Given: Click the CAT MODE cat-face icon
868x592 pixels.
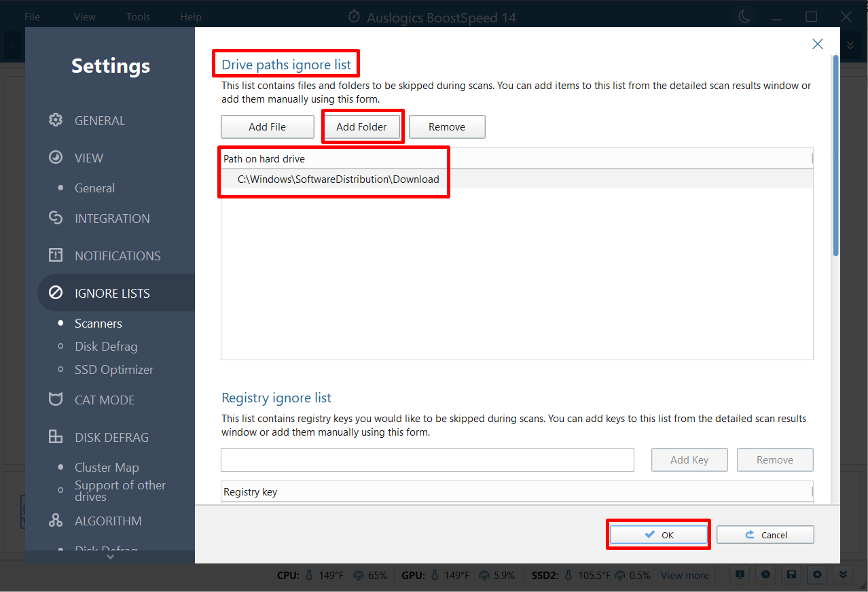Looking at the screenshot, I should click(x=56, y=400).
